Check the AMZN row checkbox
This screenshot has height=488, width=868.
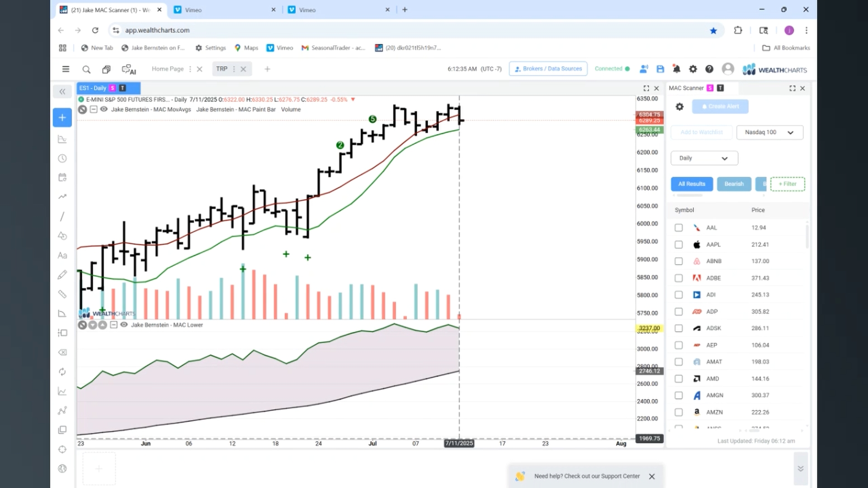pyautogui.click(x=679, y=412)
